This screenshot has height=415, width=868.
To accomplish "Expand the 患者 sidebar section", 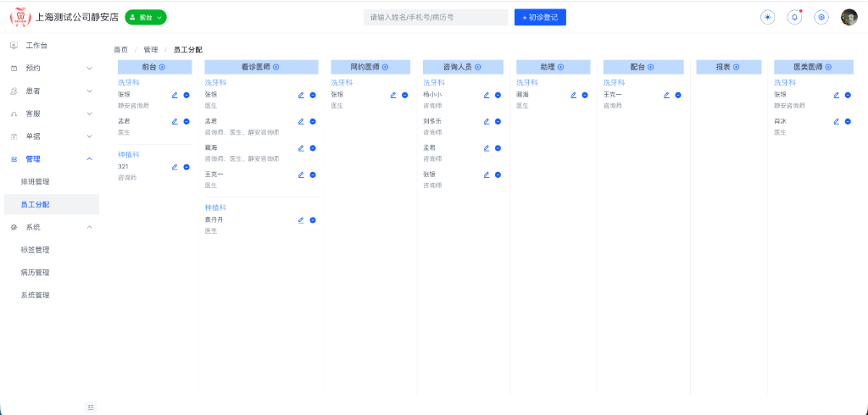I will point(52,91).
